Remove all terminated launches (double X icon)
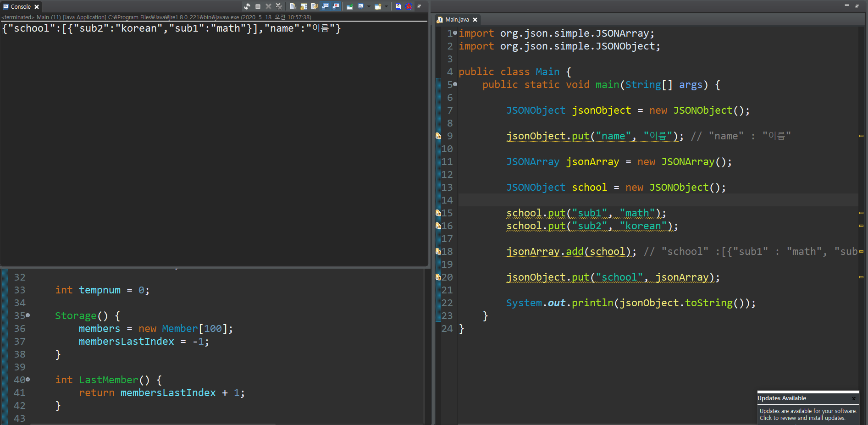The width and height of the screenshot is (868, 425). 279,6
